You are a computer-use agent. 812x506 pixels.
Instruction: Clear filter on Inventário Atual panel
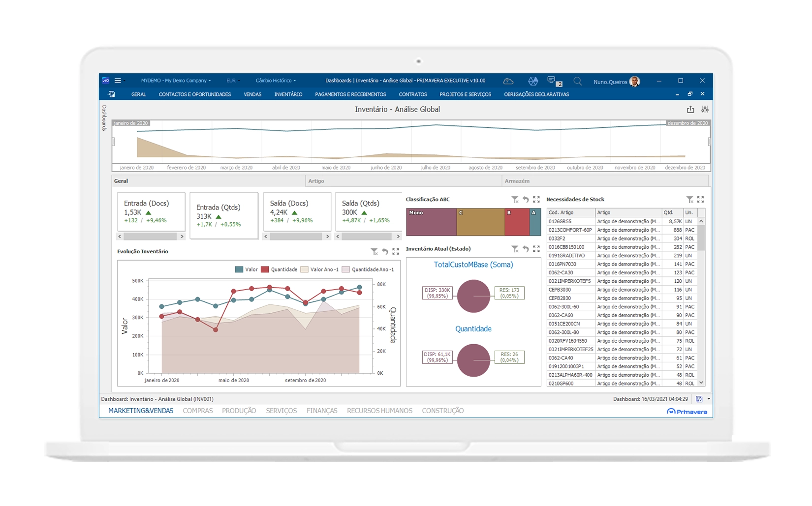515,249
